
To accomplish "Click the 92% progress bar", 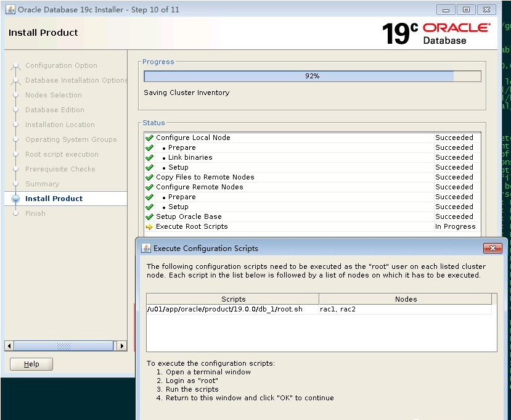I will [x=312, y=76].
